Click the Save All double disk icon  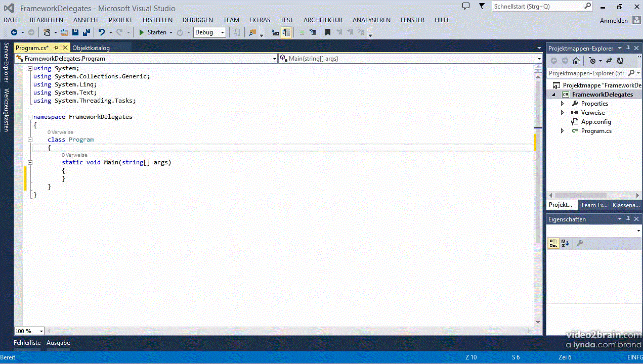pyautogui.click(x=86, y=32)
